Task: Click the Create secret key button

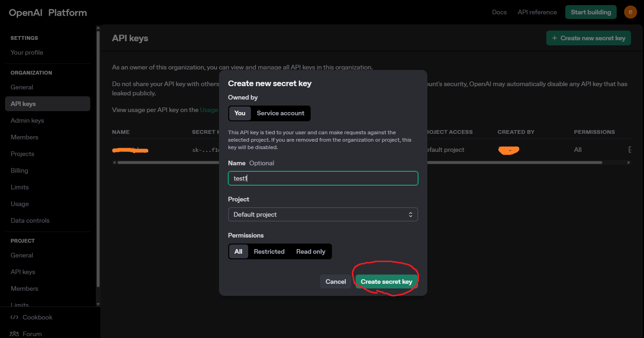Action: tap(387, 282)
